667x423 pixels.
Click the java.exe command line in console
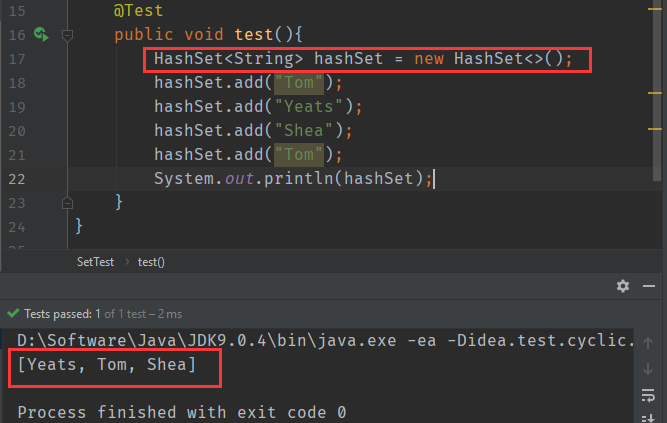[325, 340]
